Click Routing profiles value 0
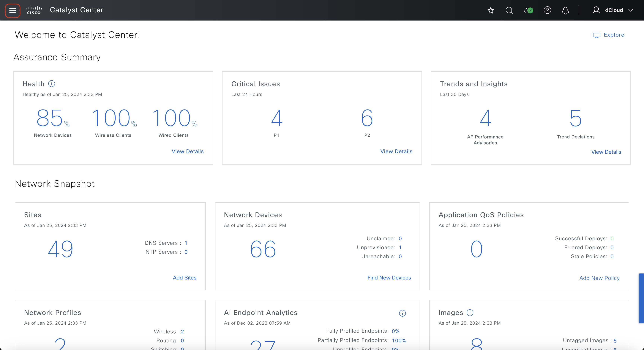This screenshot has height=350, width=644. 182,340
